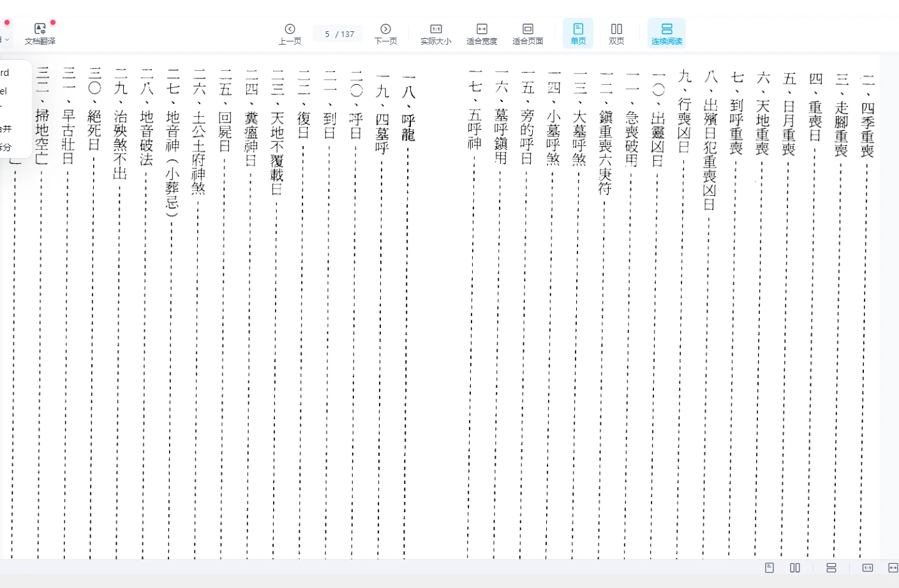Expand the dropdown chevron at top-left toolbar
Screen dimensions: 899x588
pos(7,40)
